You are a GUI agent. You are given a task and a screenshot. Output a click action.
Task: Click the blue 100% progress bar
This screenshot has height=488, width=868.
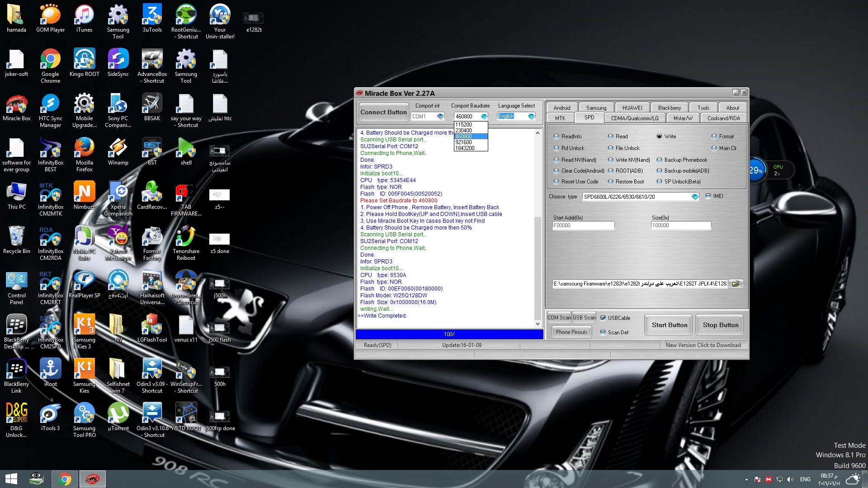point(449,334)
